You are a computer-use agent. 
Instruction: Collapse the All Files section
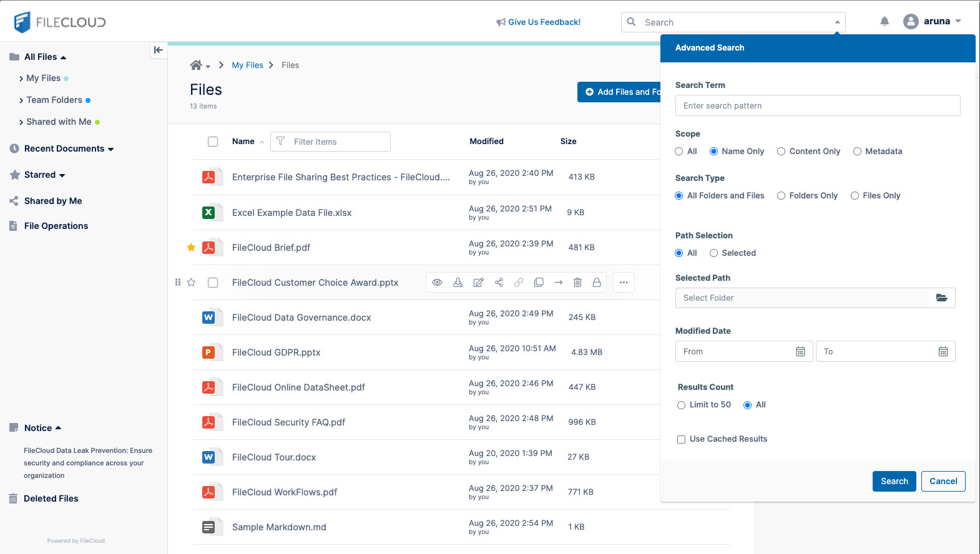pyautogui.click(x=63, y=57)
